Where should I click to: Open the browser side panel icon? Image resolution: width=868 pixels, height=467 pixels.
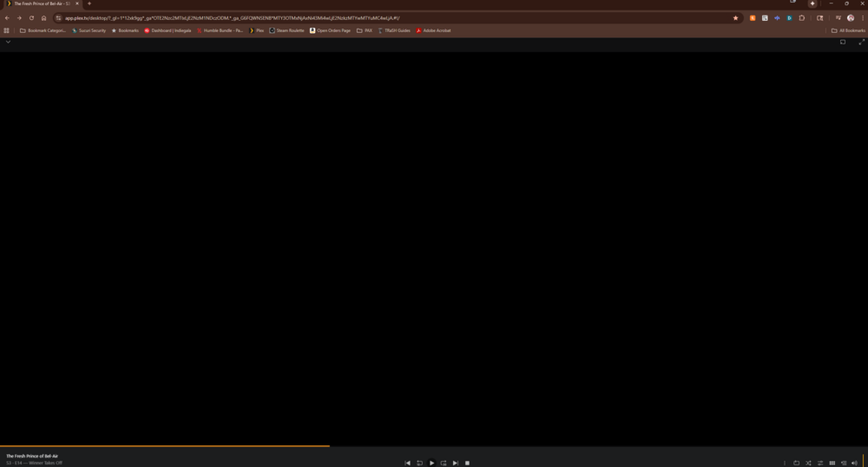(x=820, y=18)
